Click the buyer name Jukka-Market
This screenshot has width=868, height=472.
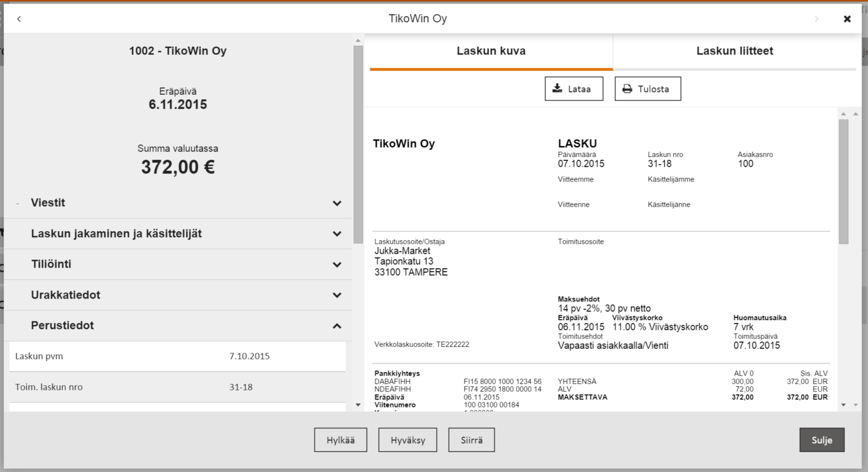pos(402,251)
